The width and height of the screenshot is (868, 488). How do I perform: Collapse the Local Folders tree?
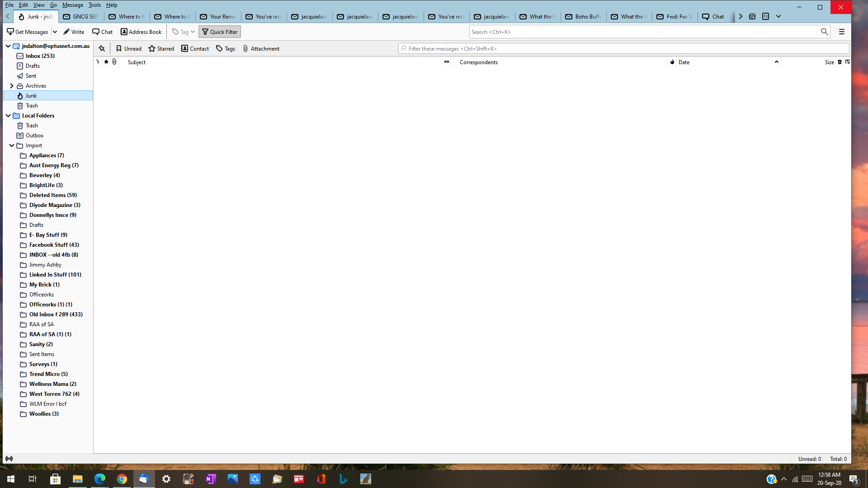(x=8, y=116)
